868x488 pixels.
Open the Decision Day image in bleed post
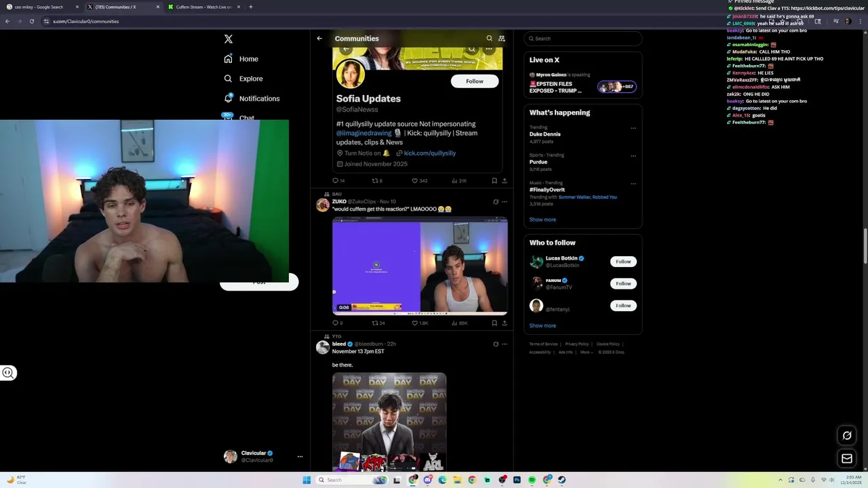click(x=389, y=422)
